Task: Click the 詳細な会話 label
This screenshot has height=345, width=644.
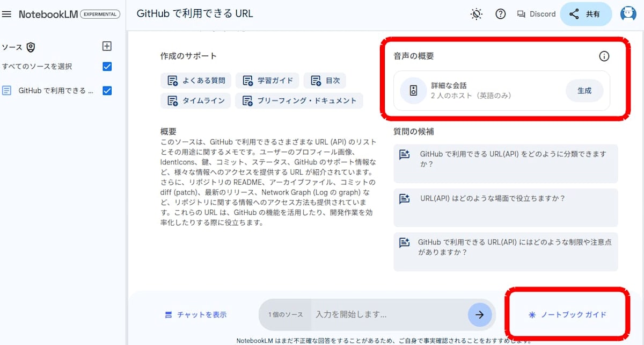Action: (x=449, y=85)
